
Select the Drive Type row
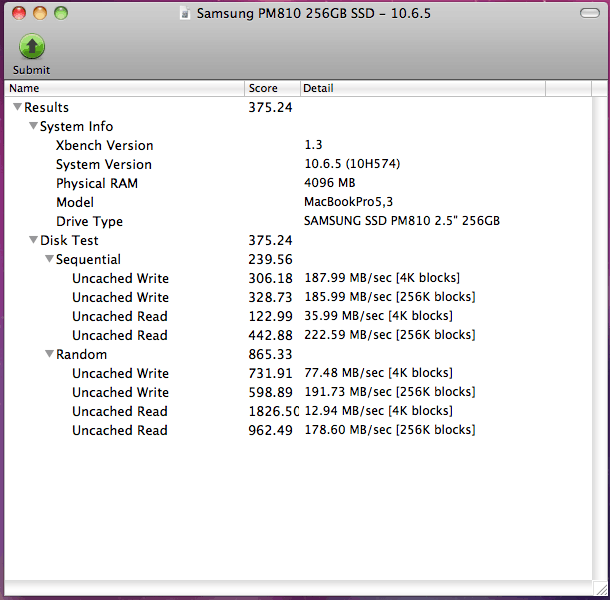coord(298,221)
